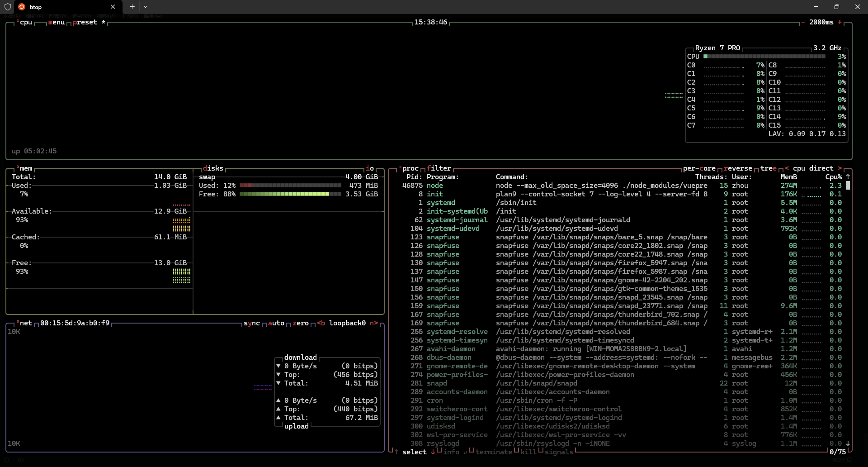The width and height of the screenshot is (868, 467).
Task: Click the Cpu% column header
Action: pos(834,177)
